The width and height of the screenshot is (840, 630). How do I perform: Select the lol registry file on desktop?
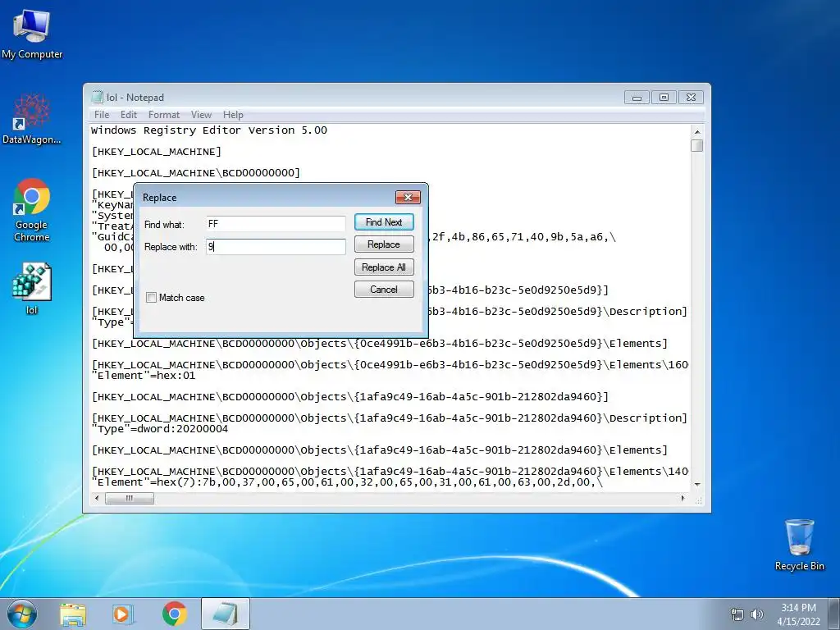coord(32,288)
